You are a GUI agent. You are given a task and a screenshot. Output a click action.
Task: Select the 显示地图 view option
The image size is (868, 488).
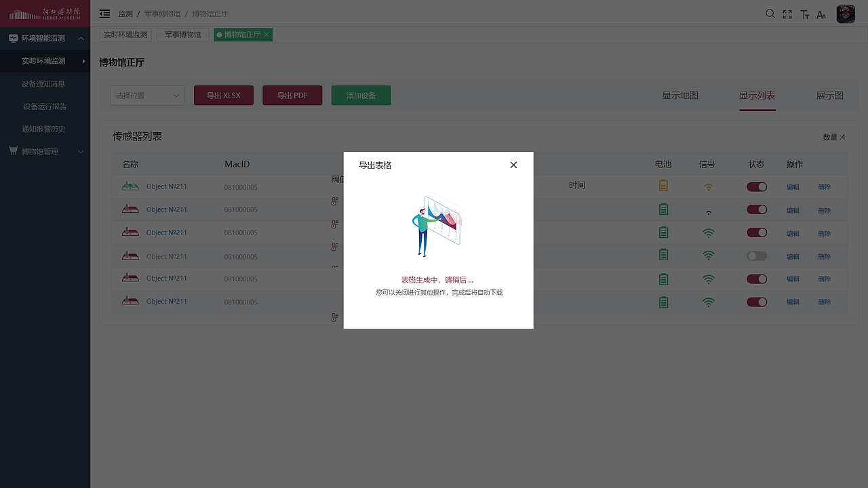(x=680, y=96)
